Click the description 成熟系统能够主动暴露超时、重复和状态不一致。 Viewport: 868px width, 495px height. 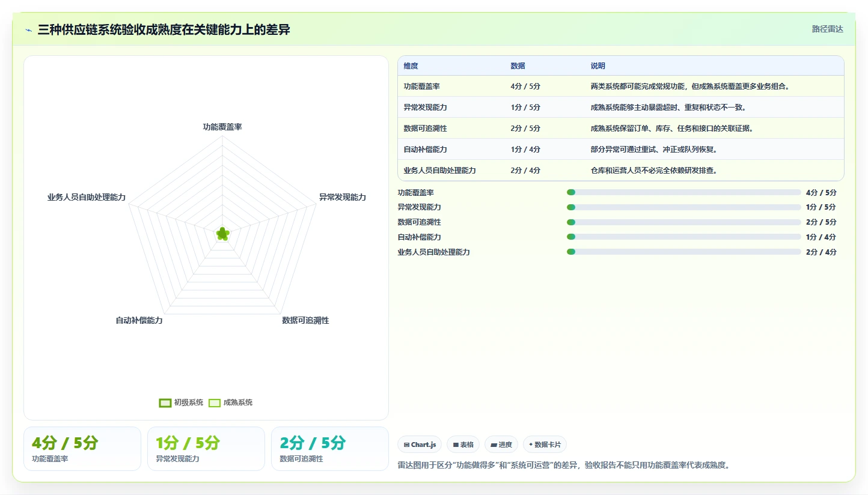tap(668, 107)
